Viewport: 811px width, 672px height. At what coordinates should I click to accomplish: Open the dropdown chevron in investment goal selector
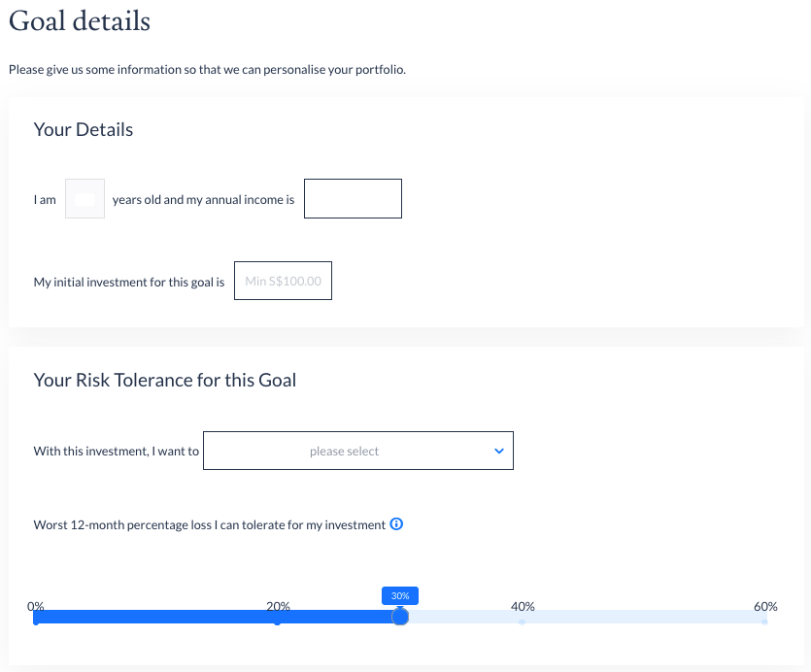tap(498, 452)
